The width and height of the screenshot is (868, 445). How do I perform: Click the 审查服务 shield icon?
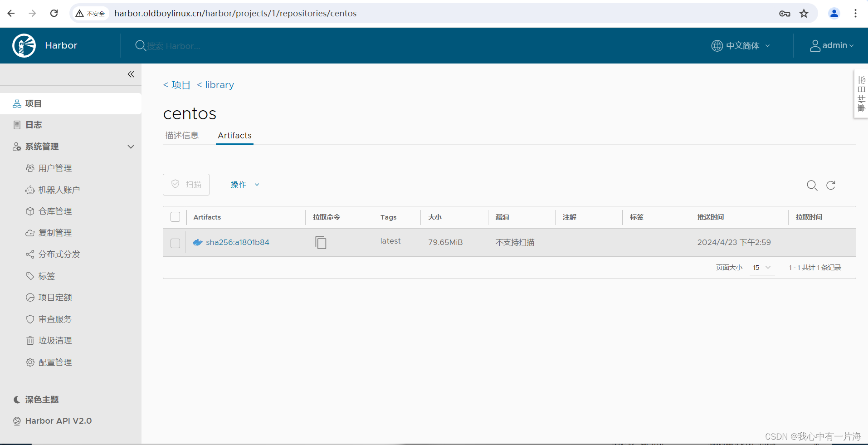30,319
